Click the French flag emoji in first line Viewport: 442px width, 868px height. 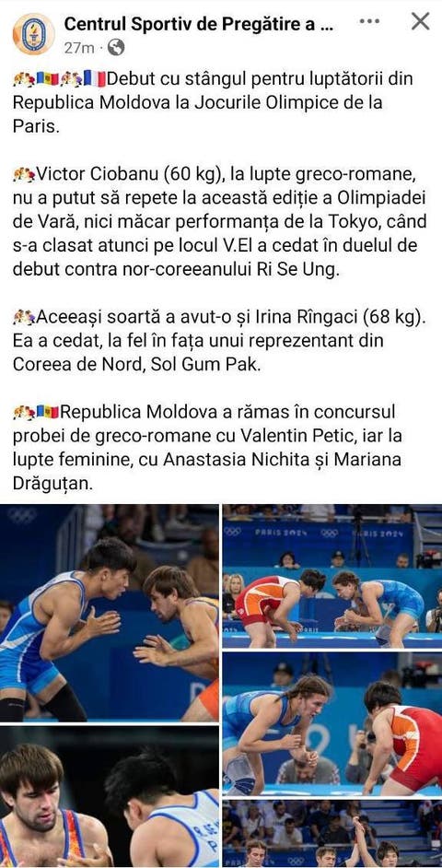click(x=95, y=79)
